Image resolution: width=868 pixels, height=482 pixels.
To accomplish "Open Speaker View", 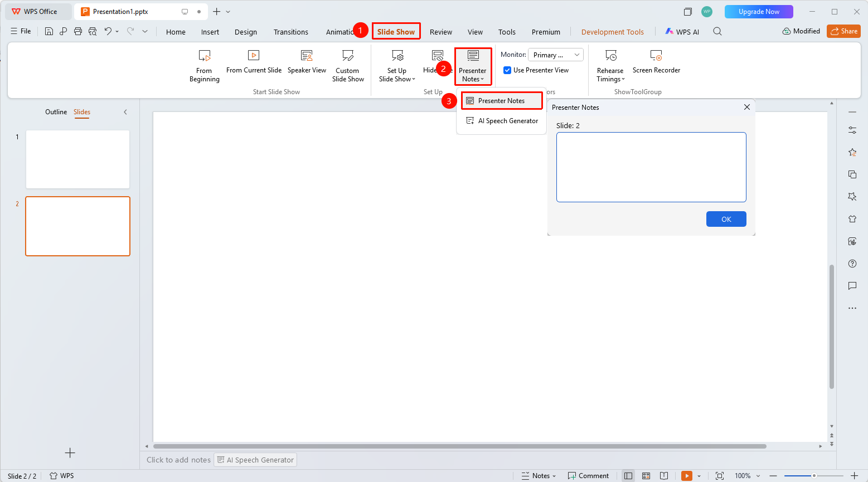I will (307, 62).
